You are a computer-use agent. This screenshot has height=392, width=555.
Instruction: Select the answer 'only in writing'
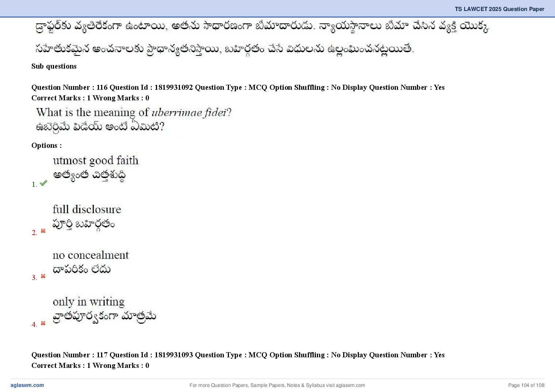tap(89, 302)
